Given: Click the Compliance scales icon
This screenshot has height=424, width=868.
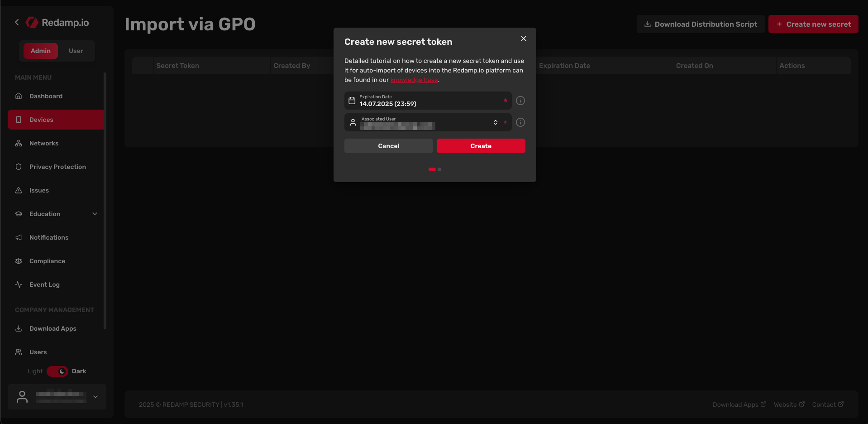Looking at the screenshot, I should [19, 261].
